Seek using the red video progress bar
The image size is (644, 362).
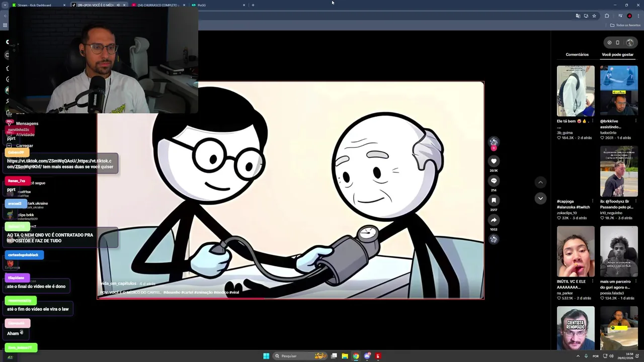click(x=291, y=299)
